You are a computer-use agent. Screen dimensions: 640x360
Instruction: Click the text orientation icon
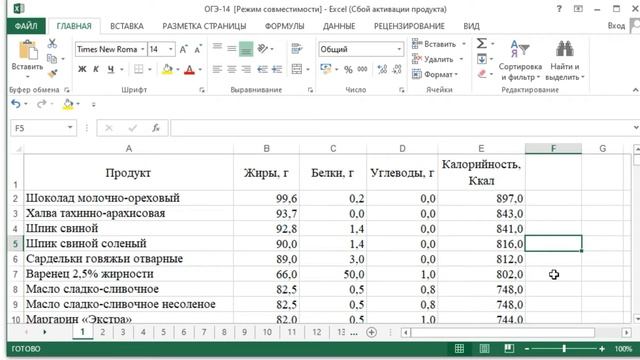(262, 49)
